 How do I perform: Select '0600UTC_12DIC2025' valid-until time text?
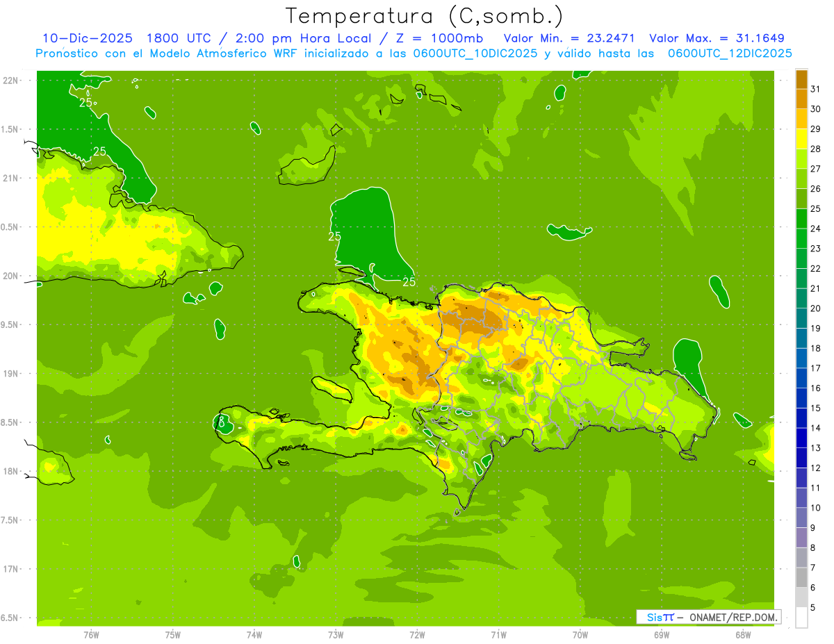click(730, 53)
